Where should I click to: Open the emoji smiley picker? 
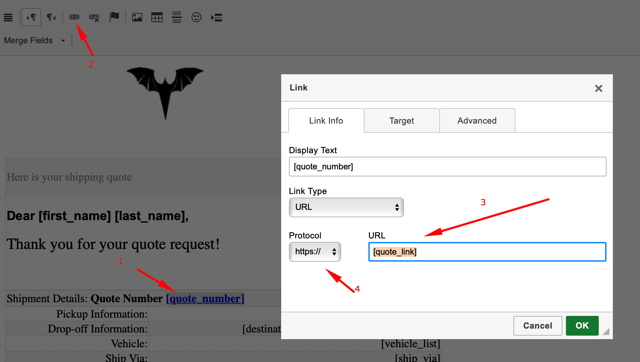click(196, 17)
